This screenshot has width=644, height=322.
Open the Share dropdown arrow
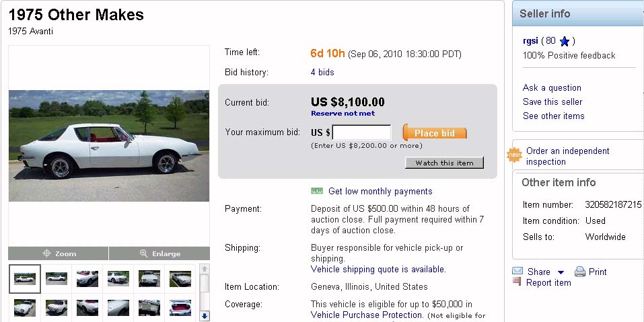pyautogui.click(x=561, y=272)
